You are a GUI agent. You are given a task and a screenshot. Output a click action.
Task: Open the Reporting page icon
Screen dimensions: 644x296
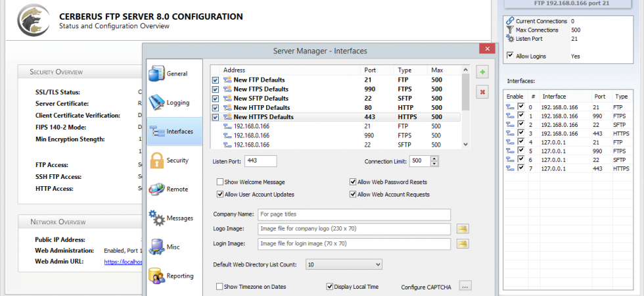pos(156,276)
